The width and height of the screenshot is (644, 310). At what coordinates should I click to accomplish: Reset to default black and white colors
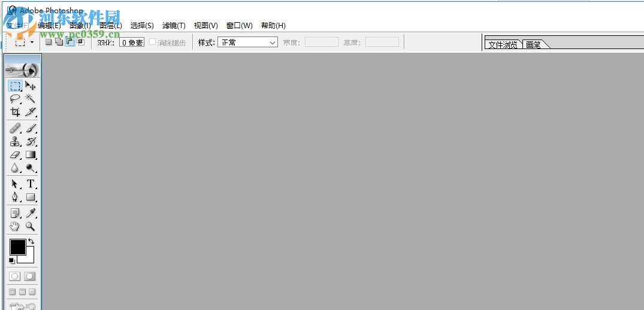(12, 260)
